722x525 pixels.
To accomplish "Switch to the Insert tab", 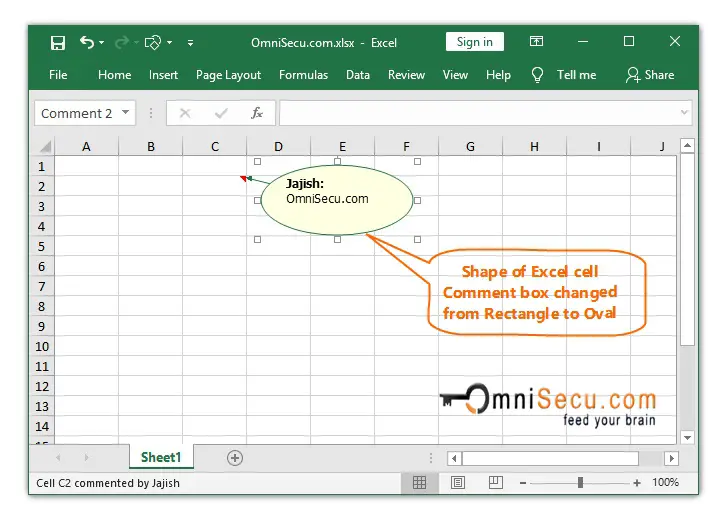I will click(163, 75).
